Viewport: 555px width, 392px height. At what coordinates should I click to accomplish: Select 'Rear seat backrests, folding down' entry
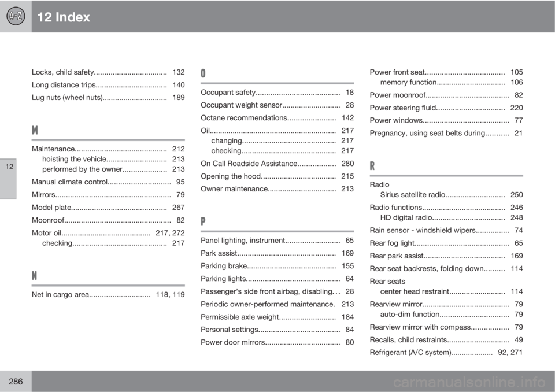tap(446, 269)
